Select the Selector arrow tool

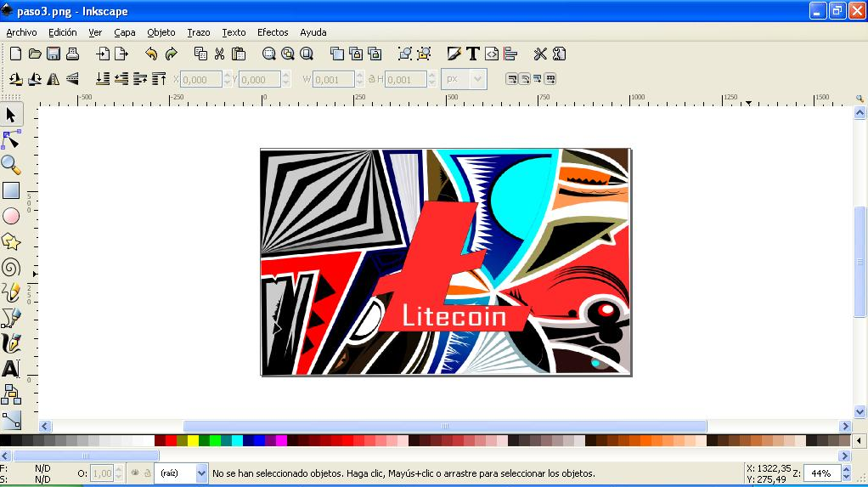11,115
